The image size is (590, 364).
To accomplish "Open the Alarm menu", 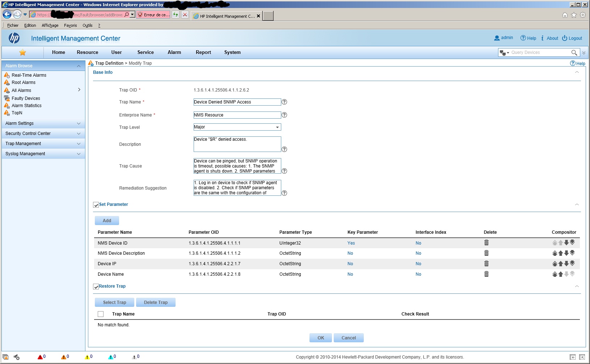I will pyautogui.click(x=174, y=52).
